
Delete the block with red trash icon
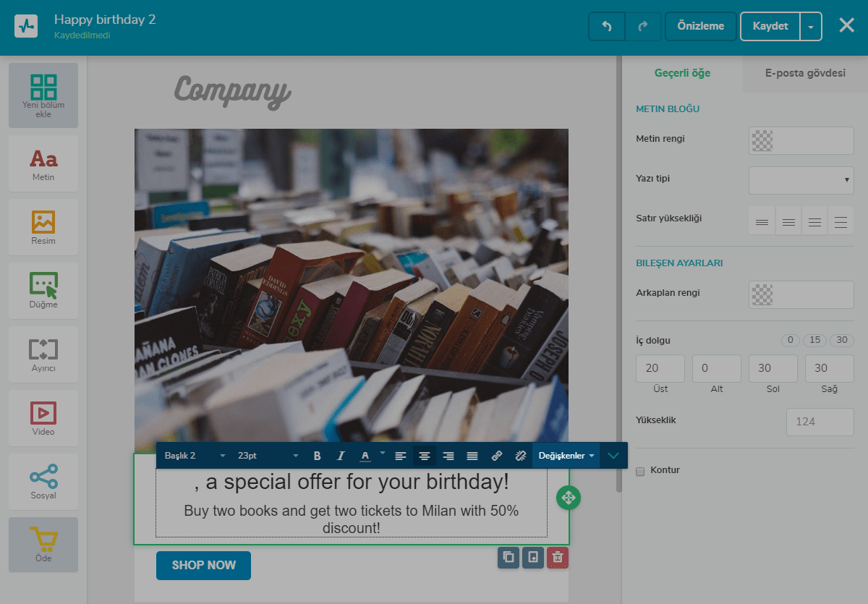coord(557,557)
